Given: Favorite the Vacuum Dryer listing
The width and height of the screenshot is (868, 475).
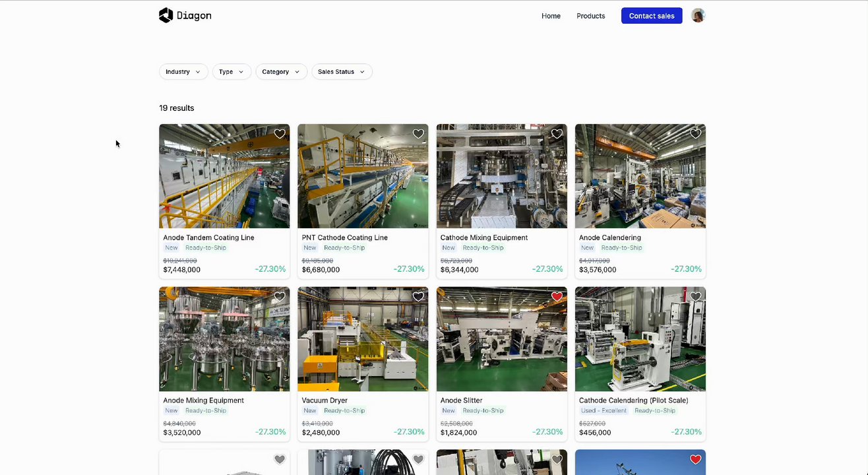Looking at the screenshot, I should pyautogui.click(x=418, y=297).
